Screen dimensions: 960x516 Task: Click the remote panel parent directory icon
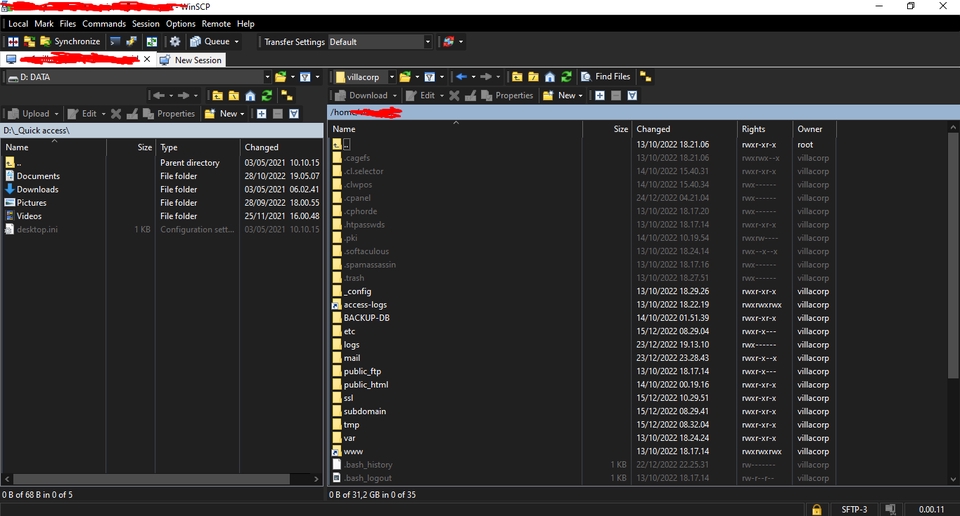(x=517, y=77)
